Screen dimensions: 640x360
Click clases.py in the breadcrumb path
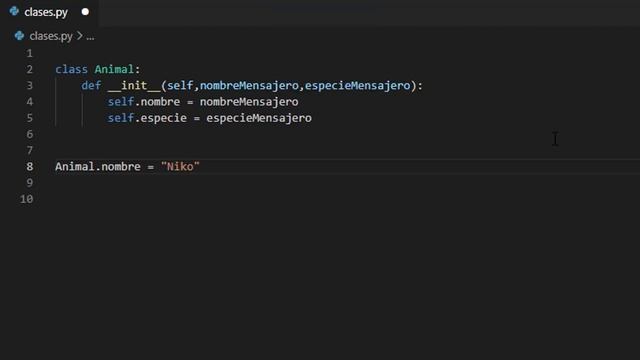tap(51, 36)
